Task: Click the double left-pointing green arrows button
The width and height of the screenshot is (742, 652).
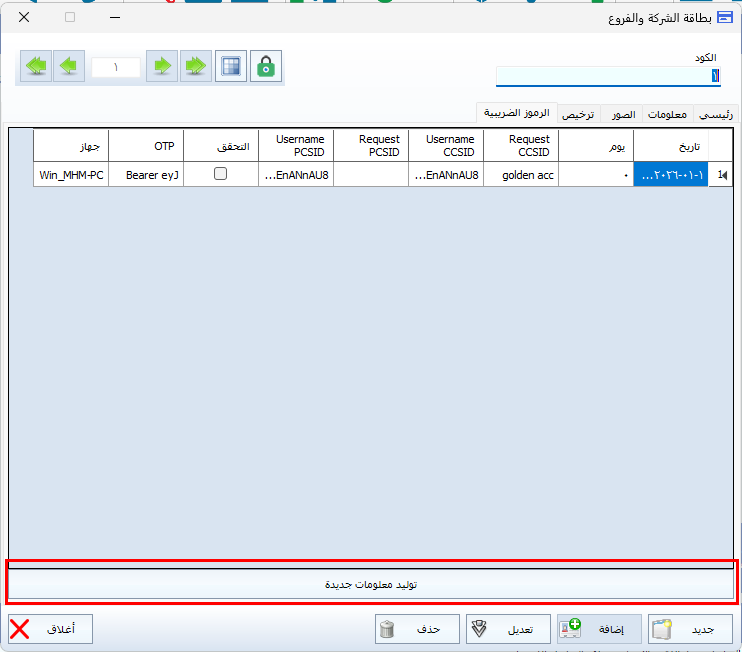Action: [x=36, y=67]
